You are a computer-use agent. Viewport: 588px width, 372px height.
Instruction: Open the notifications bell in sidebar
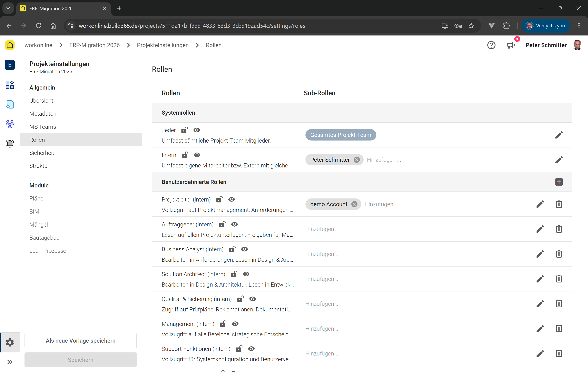pos(10,143)
